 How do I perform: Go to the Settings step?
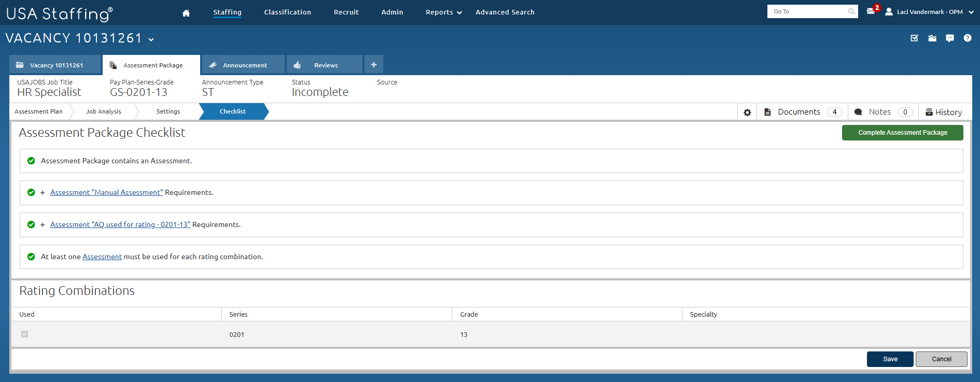pos(168,111)
